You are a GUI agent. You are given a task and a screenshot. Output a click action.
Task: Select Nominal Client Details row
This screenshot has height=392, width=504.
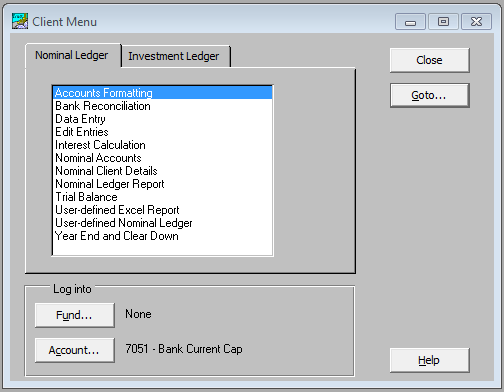point(162,171)
